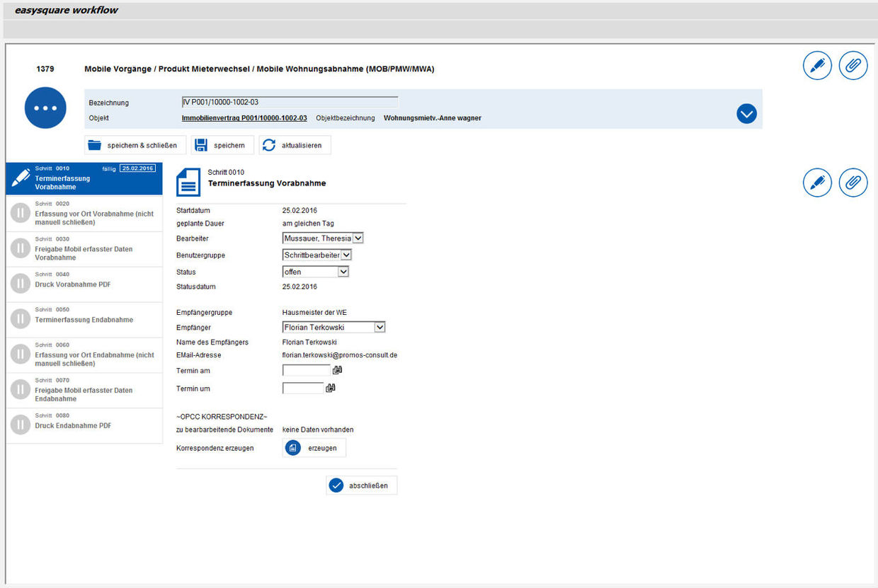Screen dimensions: 878x588
Task: Click the top header paperclip attachment icon
Action: pos(853,65)
